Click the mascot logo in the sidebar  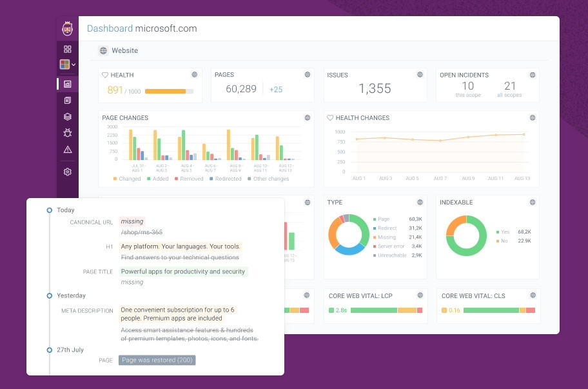68,28
